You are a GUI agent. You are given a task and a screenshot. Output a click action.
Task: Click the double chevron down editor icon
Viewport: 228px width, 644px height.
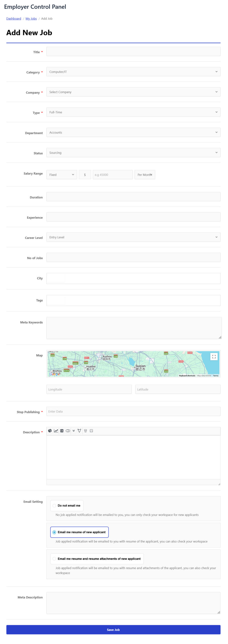[x=74, y=430]
